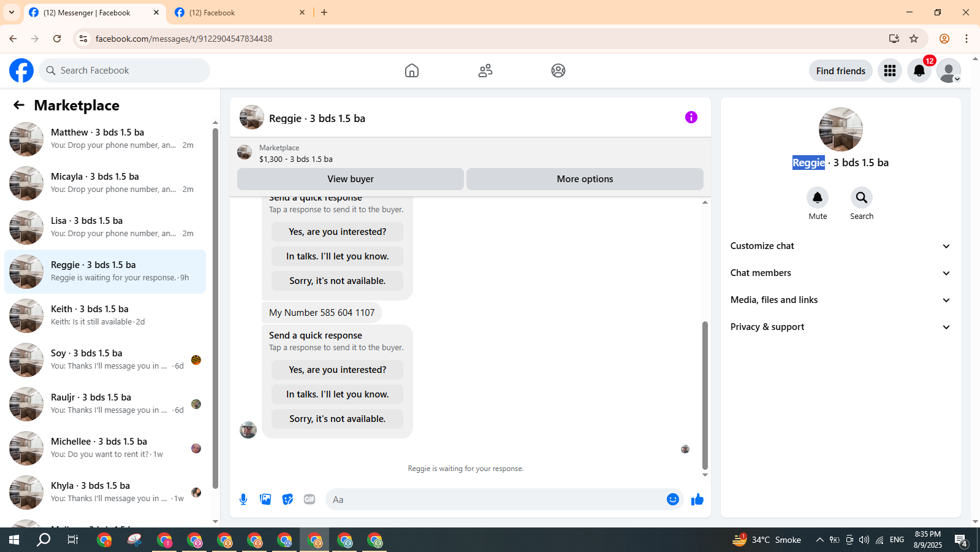Open the Facebook logo home link
Image resolution: width=980 pixels, height=552 pixels.
21,71
